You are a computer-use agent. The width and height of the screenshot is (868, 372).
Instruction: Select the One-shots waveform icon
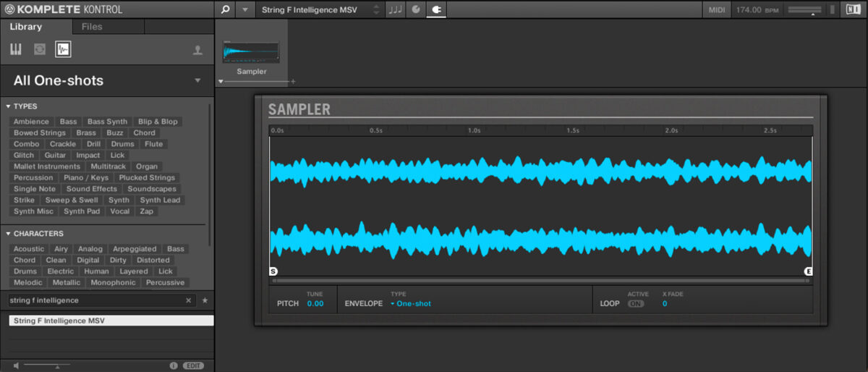(x=64, y=49)
